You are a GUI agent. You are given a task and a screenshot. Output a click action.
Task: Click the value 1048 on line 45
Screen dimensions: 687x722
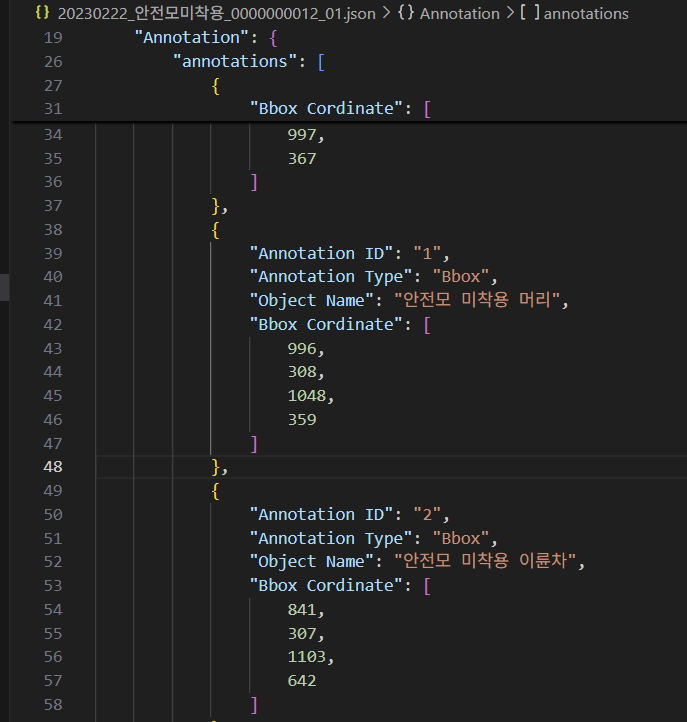[x=307, y=396]
